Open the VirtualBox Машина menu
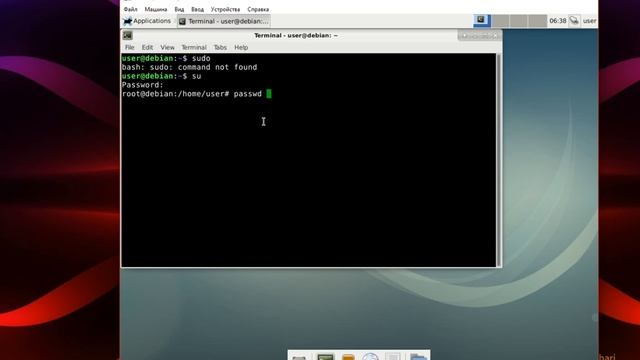Image resolution: width=640 pixels, height=360 pixels. 156,9
